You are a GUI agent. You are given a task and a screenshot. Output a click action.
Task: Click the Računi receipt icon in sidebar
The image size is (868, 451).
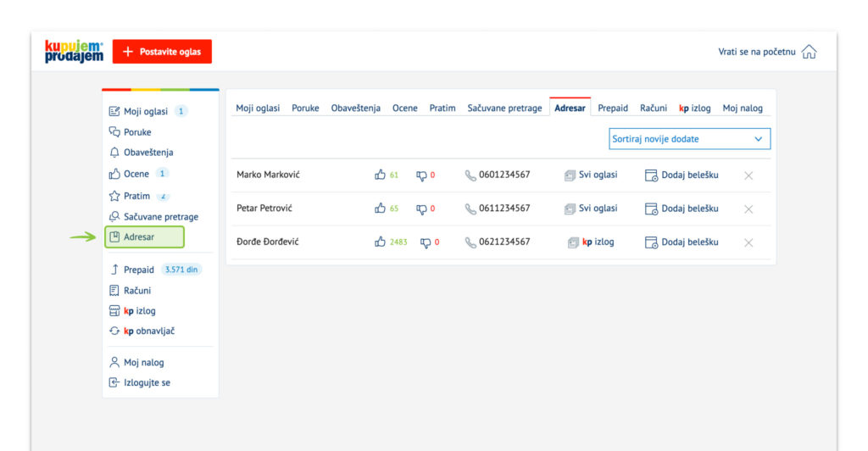(x=114, y=290)
